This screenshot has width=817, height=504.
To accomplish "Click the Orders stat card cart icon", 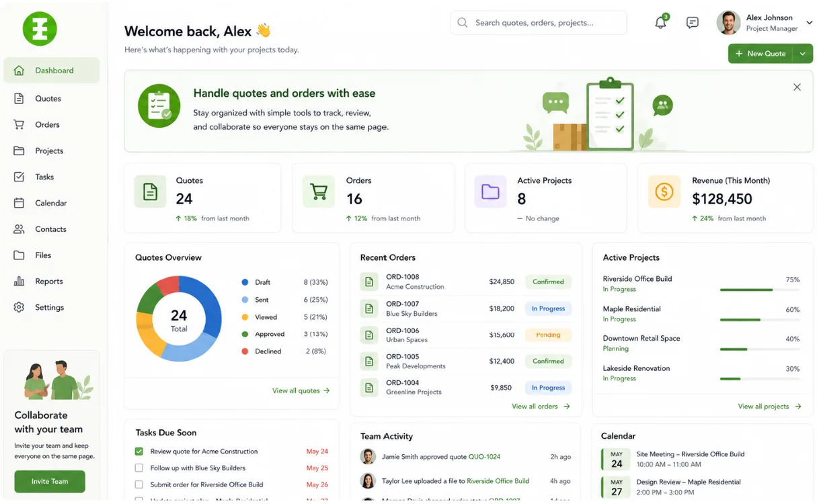I will 318,192.
